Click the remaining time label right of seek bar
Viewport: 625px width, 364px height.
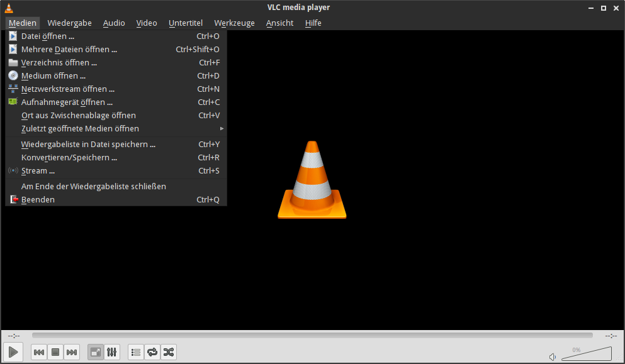611,336
